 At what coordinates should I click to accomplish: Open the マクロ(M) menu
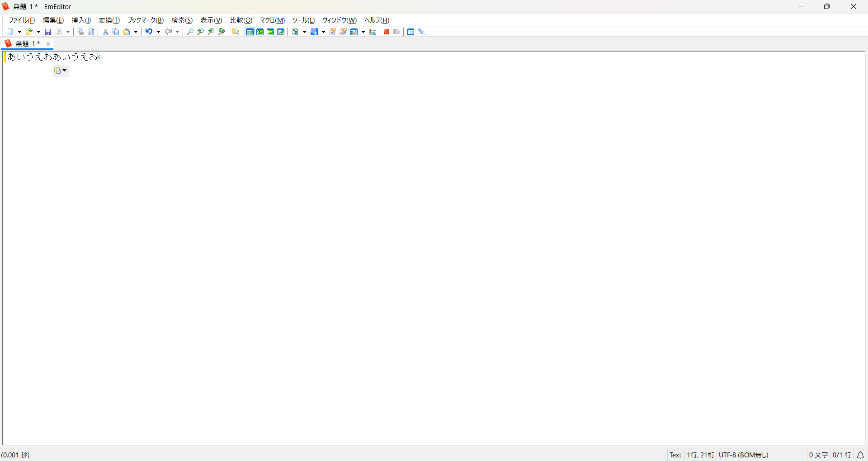272,20
